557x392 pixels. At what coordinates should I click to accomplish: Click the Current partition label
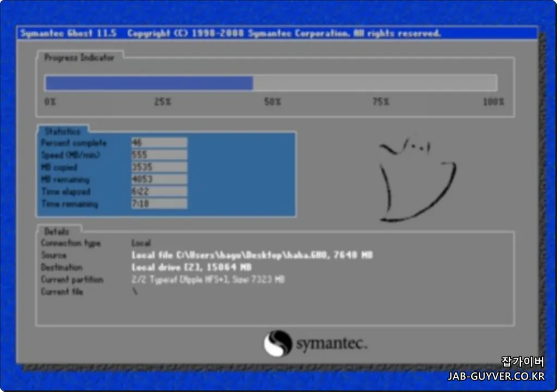pos(72,279)
